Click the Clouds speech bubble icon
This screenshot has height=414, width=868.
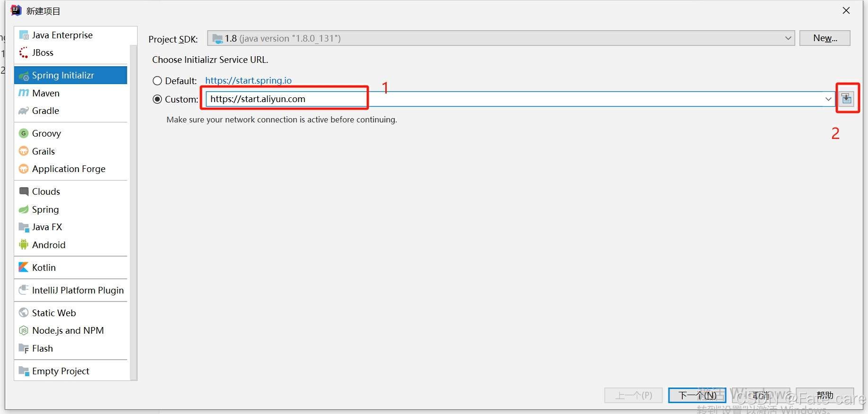pyautogui.click(x=24, y=191)
